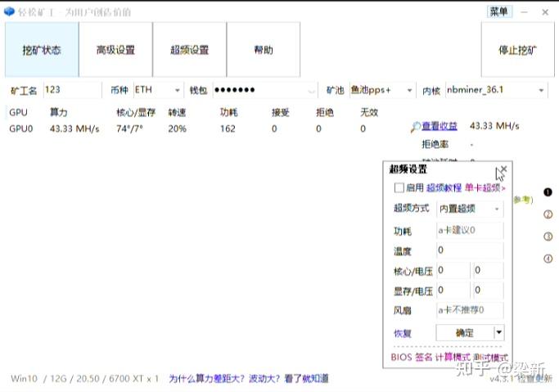Click the GPU0 row label

click(x=21, y=128)
